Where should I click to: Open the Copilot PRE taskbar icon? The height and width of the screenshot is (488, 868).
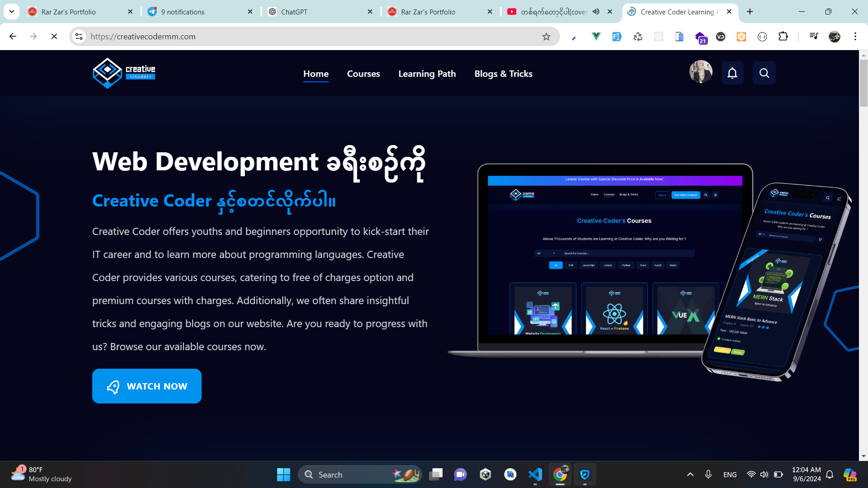click(x=850, y=474)
